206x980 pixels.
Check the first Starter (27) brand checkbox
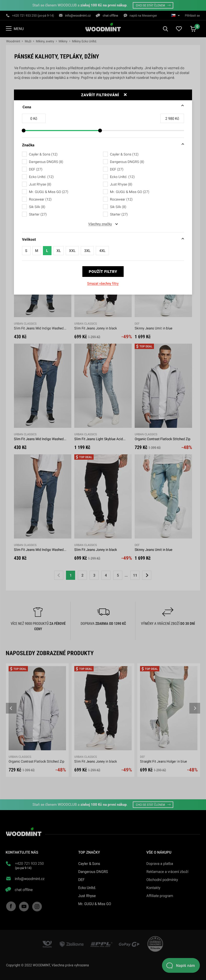coord(24,214)
